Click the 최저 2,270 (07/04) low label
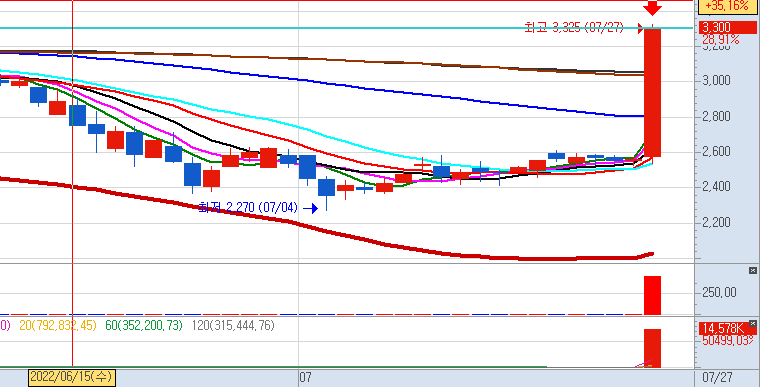 click(248, 208)
